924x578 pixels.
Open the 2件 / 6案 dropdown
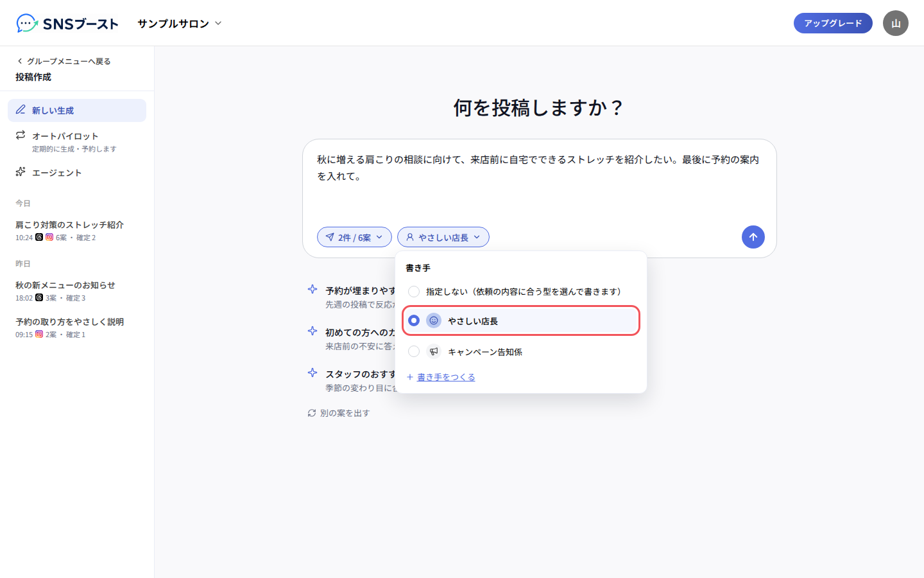pos(354,237)
